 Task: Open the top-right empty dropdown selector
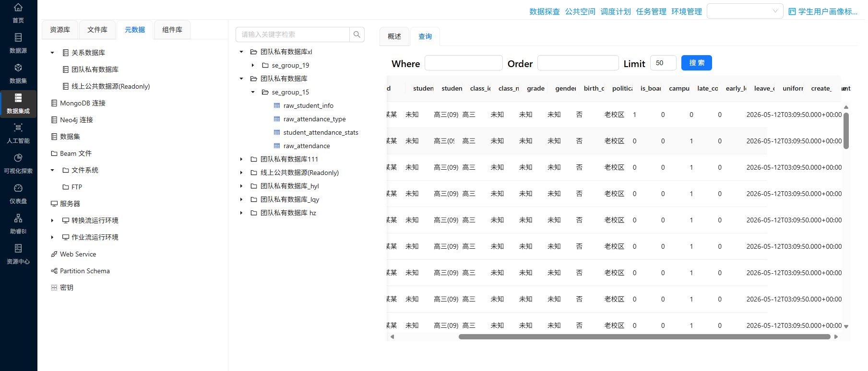pos(745,11)
